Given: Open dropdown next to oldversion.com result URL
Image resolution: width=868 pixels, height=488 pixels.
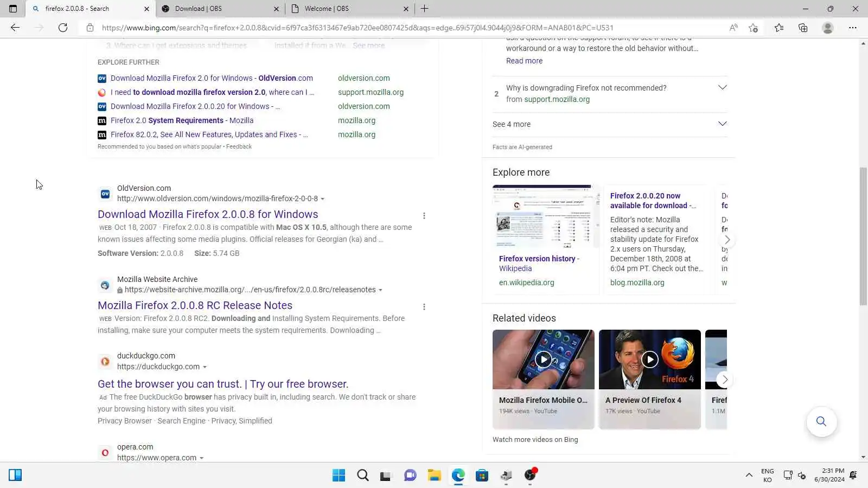Looking at the screenshot, I should [x=322, y=199].
